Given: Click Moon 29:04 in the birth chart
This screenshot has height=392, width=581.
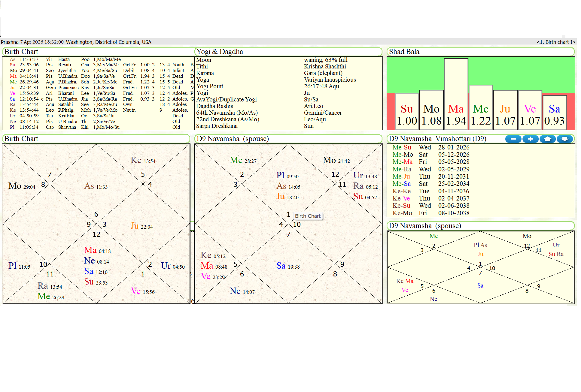Looking at the screenshot, I should (22, 186).
